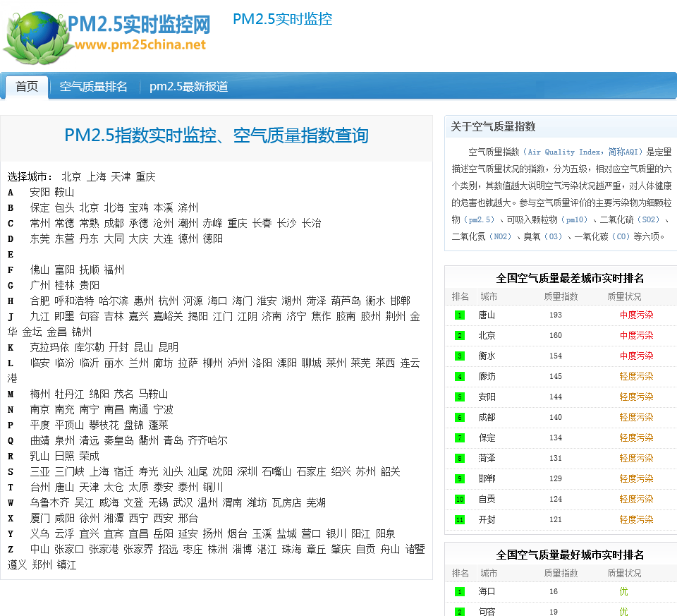This screenshot has height=616, width=677.
Task: Click the PM2.5实时监控 header link
Action: tap(282, 19)
